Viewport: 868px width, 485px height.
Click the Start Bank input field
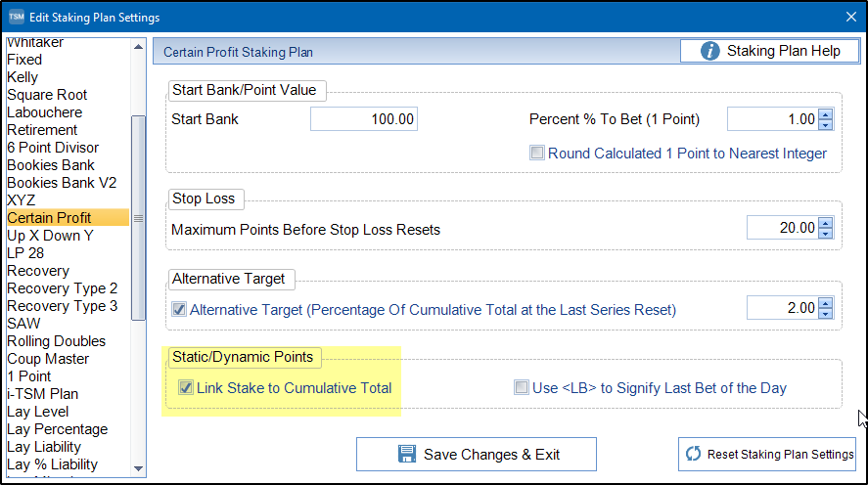pos(364,119)
